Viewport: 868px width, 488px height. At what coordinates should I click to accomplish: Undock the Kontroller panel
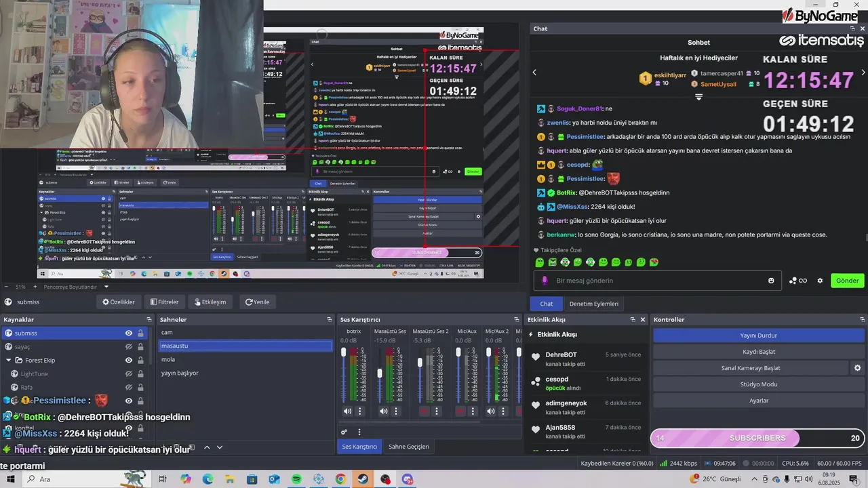coord(863,319)
